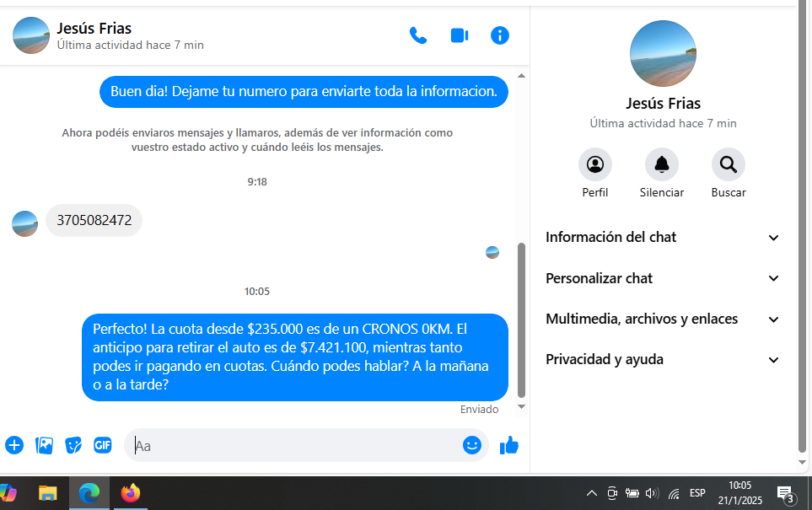
Task: Search the conversation with Buscar
Action: pos(729,164)
